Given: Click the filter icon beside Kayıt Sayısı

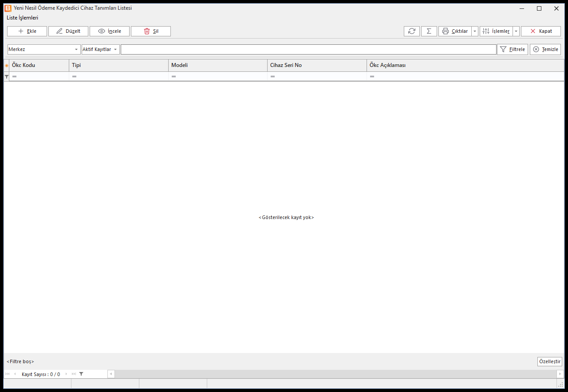Looking at the screenshot, I should (x=81, y=374).
